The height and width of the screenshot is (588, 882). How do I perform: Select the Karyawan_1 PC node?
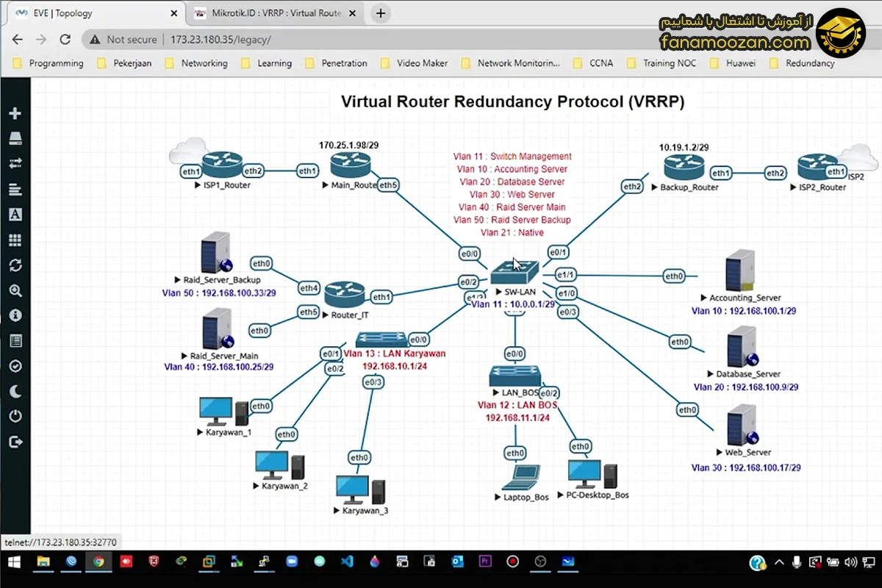pyautogui.click(x=224, y=412)
